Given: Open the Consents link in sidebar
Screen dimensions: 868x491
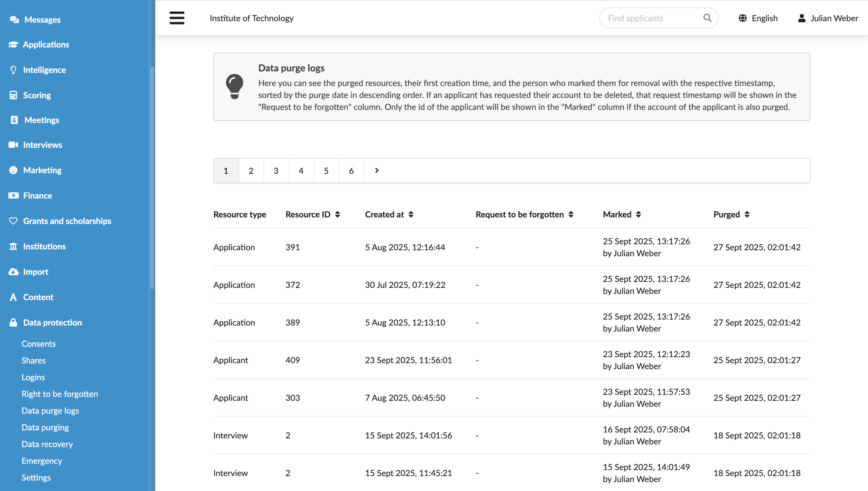Looking at the screenshot, I should pyautogui.click(x=39, y=343).
